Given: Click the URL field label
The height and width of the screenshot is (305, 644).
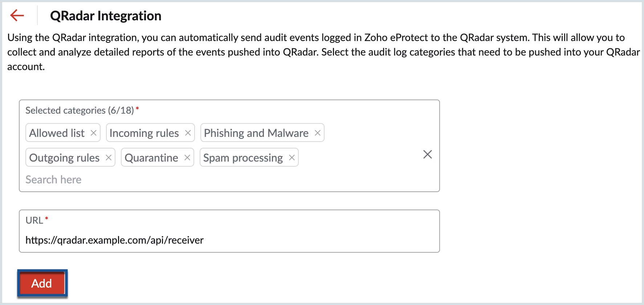Looking at the screenshot, I should point(34,220).
